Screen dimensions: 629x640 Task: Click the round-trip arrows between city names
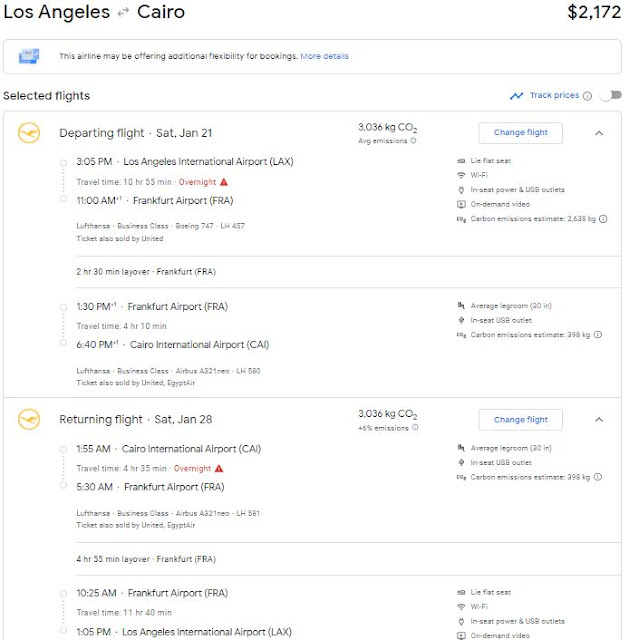(x=123, y=13)
